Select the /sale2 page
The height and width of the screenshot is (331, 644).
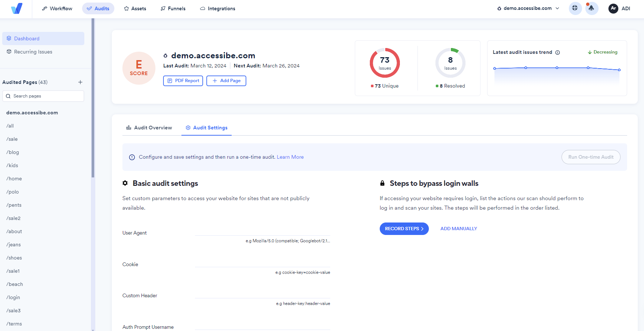coord(14,218)
